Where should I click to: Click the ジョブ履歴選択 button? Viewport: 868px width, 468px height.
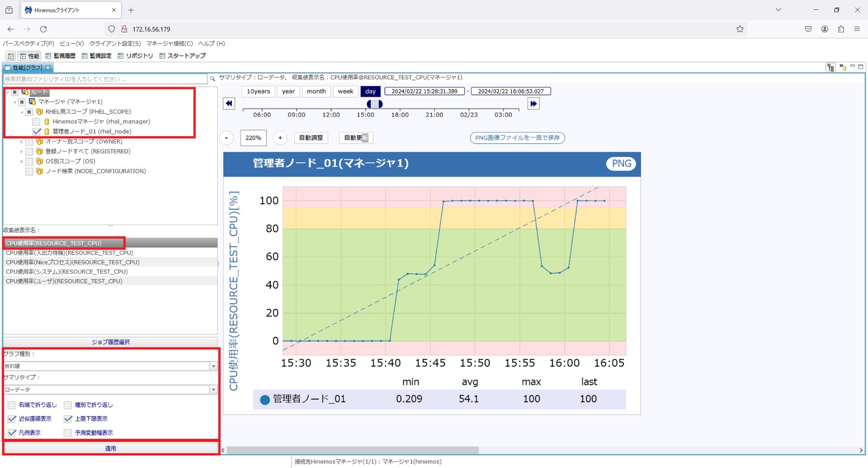[x=111, y=342]
